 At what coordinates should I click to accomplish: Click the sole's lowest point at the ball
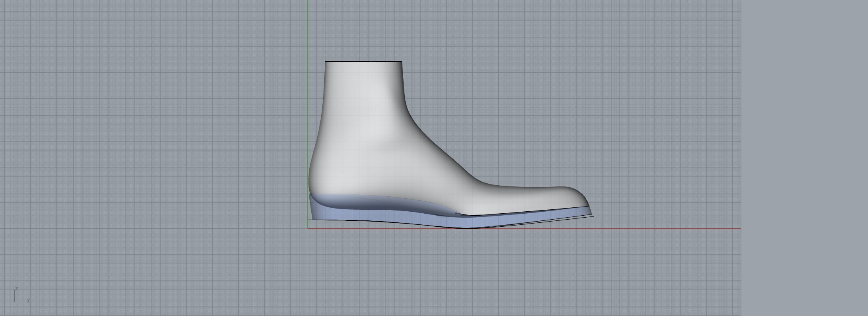pos(466,227)
